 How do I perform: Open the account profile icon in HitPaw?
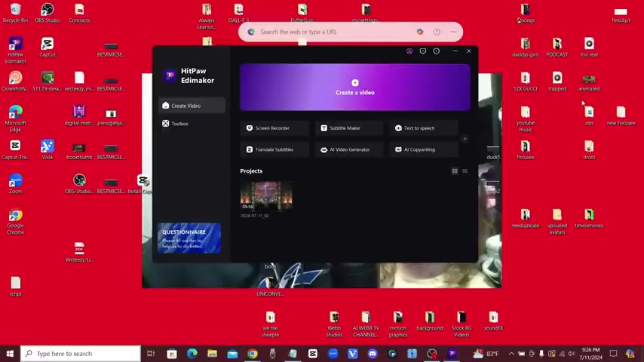pos(409,51)
